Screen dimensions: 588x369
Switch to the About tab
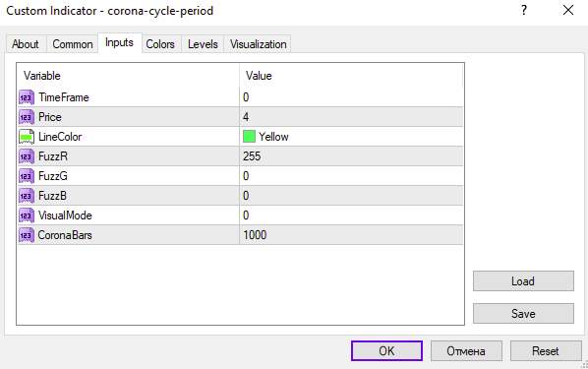coord(26,44)
